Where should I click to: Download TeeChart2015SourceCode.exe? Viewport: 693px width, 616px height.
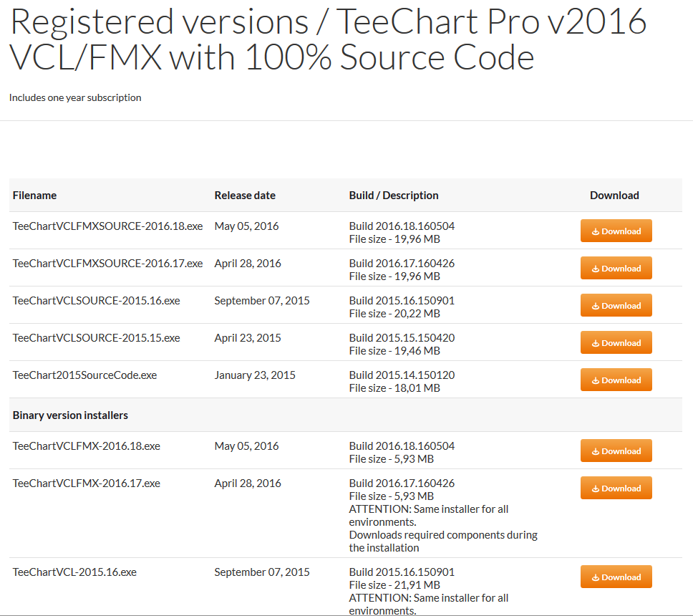616,380
